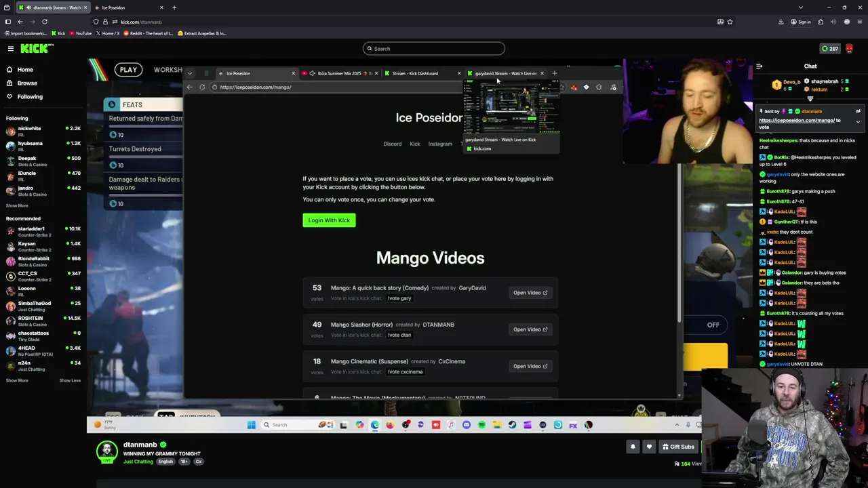Show more recommended channels
The height and width of the screenshot is (488, 868).
17,380
